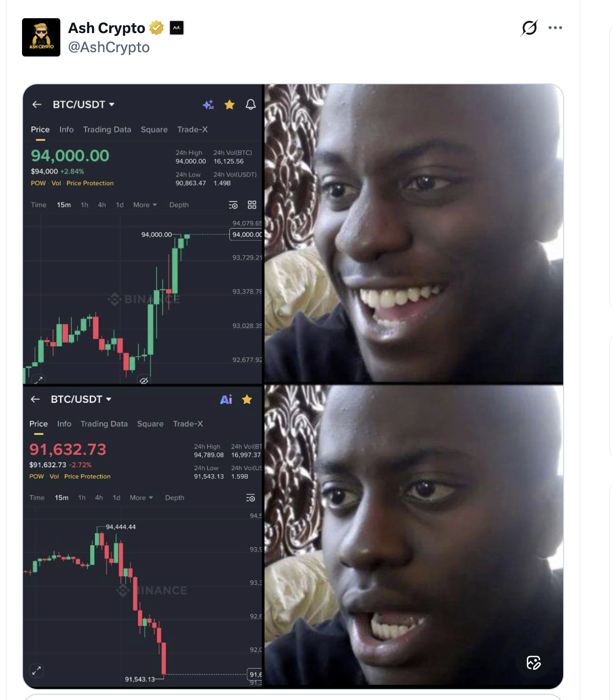Open the three-dot more options menu
The width and height of the screenshot is (612, 700).
click(x=555, y=28)
